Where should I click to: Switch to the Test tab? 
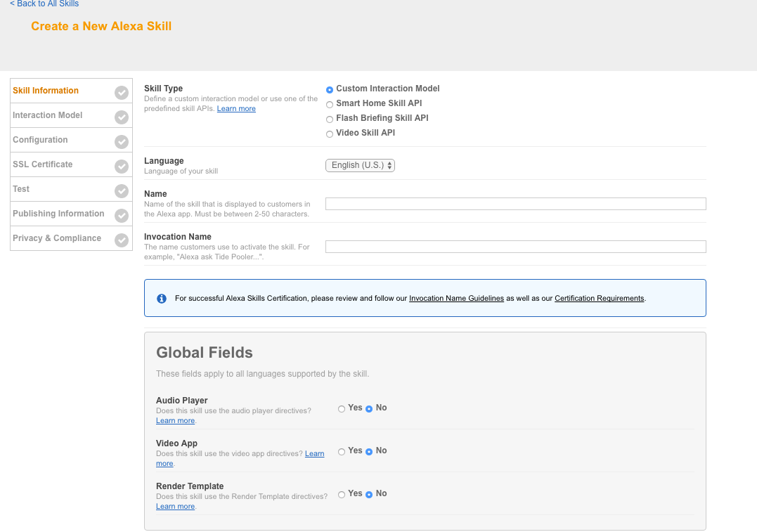coord(71,189)
